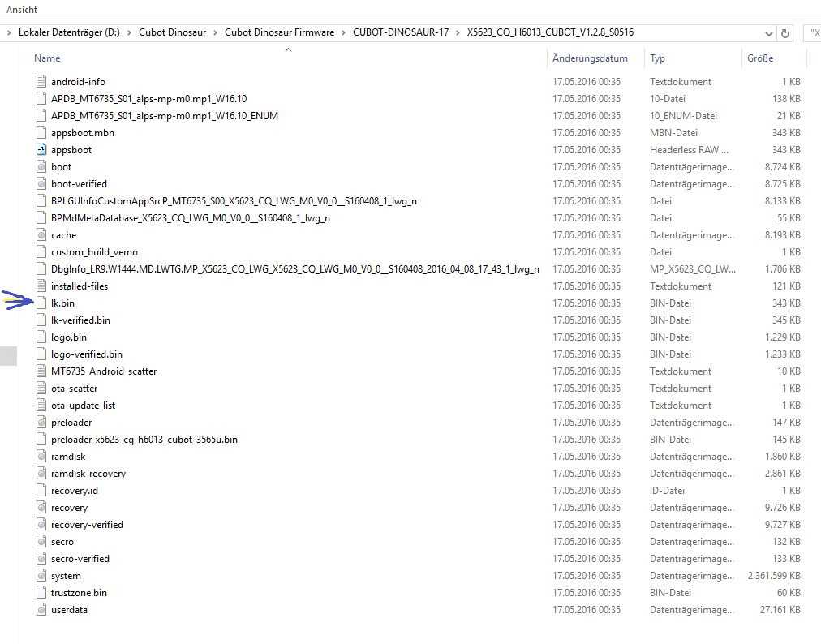Screen dimensions: 821x644
Task: Navigate to Cubot Dinosaur breadcrumb folder
Action: pos(172,32)
